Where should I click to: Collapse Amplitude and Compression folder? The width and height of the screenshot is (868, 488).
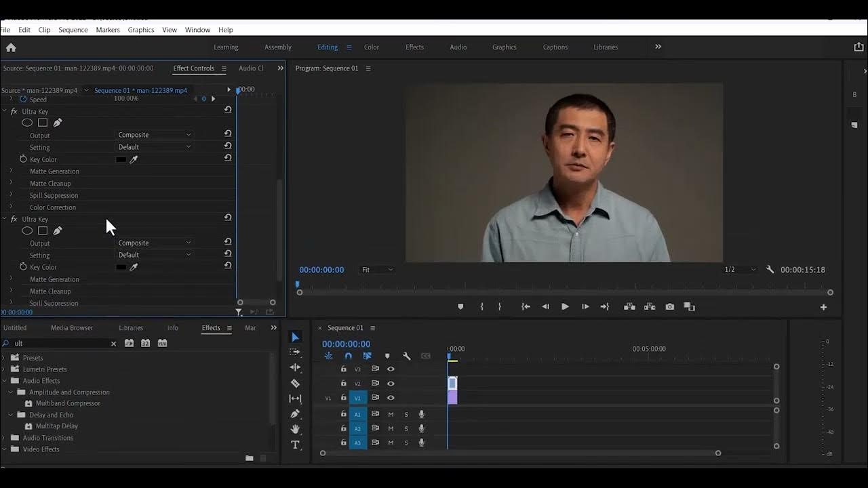(11, 392)
